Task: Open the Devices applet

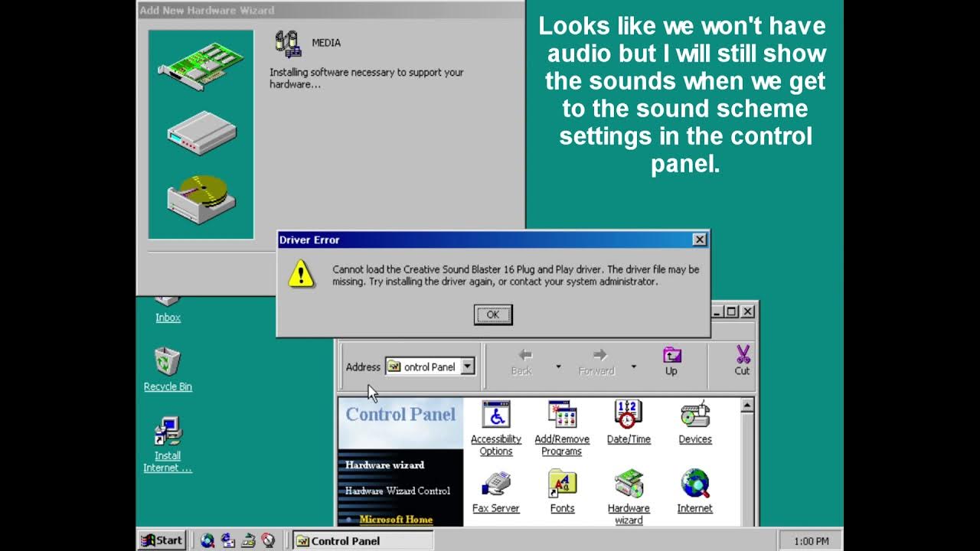Action: point(695,422)
